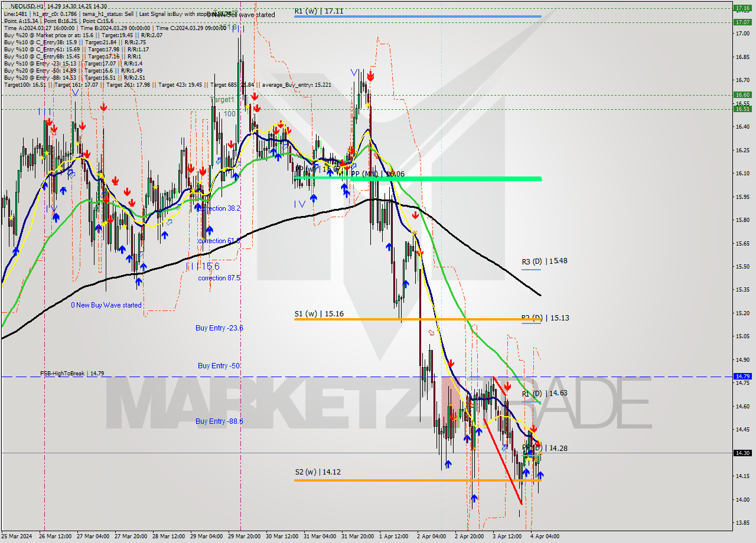Click the 16.60 price tag on axis
The image size is (756, 543).
pos(742,94)
